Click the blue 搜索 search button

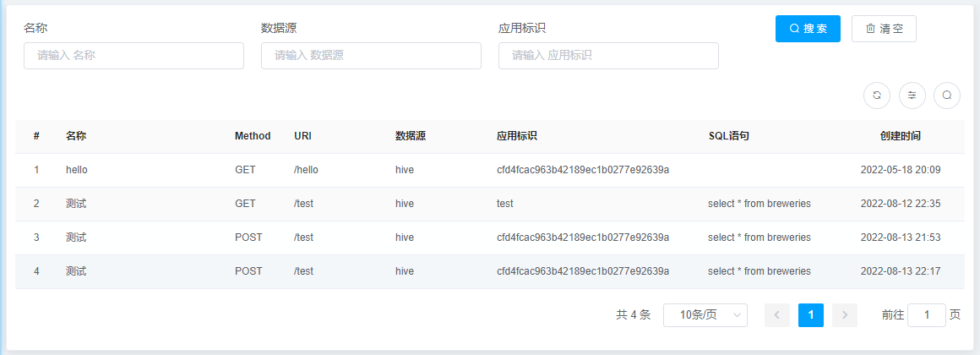808,29
